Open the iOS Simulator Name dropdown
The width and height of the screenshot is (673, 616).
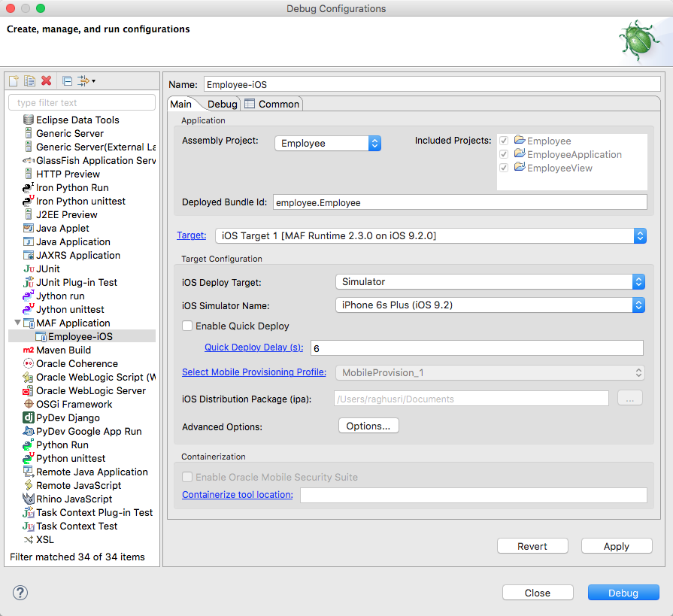[x=490, y=305]
